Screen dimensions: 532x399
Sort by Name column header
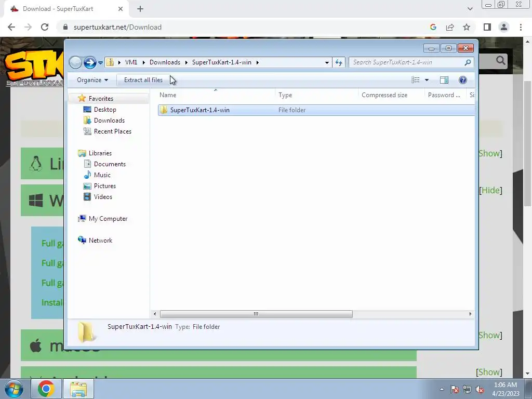[216, 95]
